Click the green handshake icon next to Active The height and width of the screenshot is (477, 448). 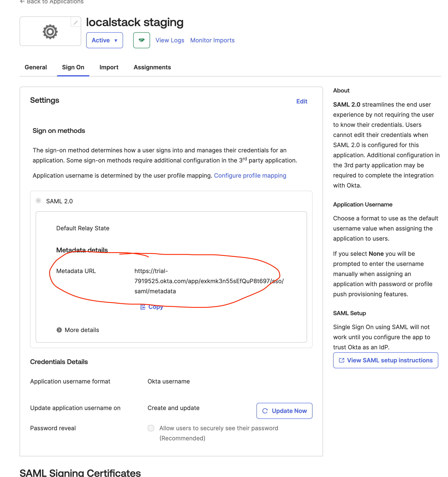(141, 40)
